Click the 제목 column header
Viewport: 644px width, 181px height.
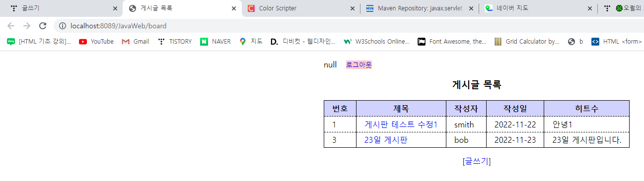point(401,109)
